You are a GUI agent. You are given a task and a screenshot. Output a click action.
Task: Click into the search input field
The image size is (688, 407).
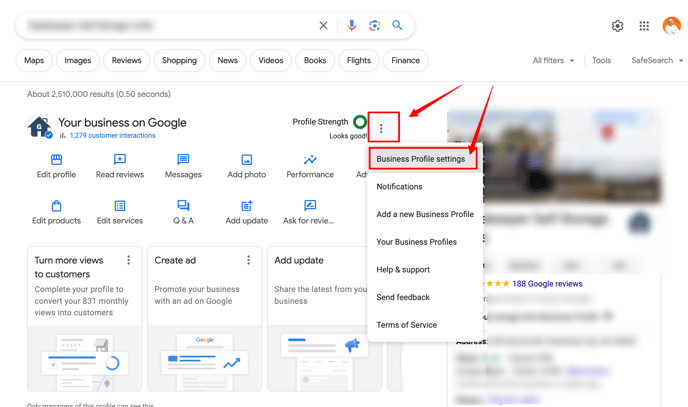167,25
